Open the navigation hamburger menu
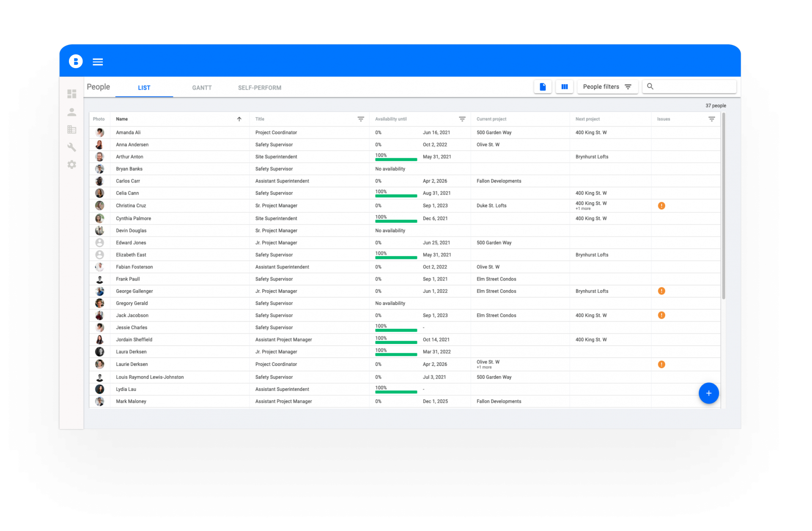The image size is (812, 531). 98,61
